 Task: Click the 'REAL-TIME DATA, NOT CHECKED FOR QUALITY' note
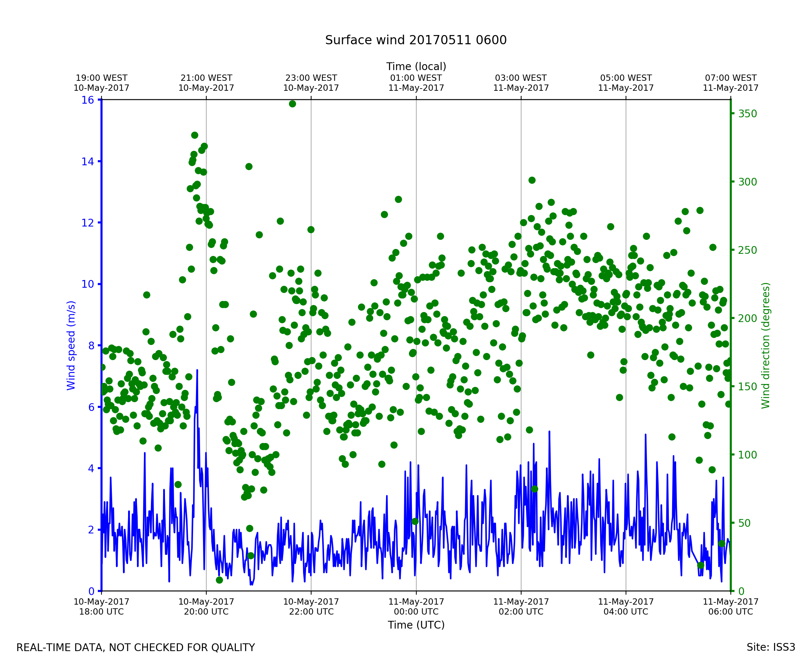(x=135, y=648)
